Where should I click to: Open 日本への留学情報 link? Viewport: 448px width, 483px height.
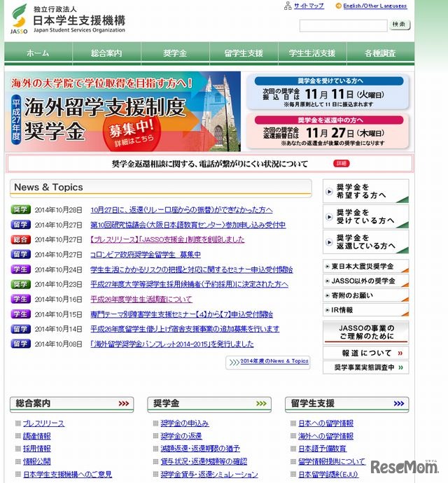(x=325, y=423)
